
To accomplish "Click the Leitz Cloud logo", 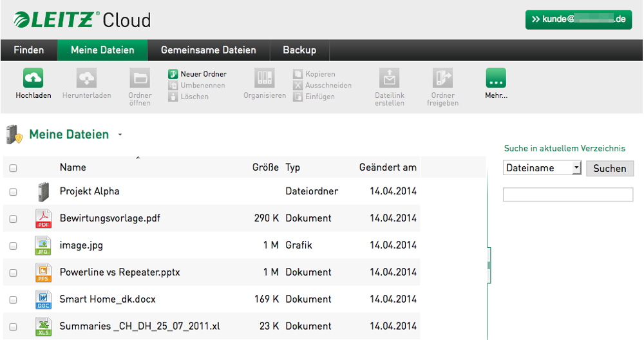I will coord(82,20).
